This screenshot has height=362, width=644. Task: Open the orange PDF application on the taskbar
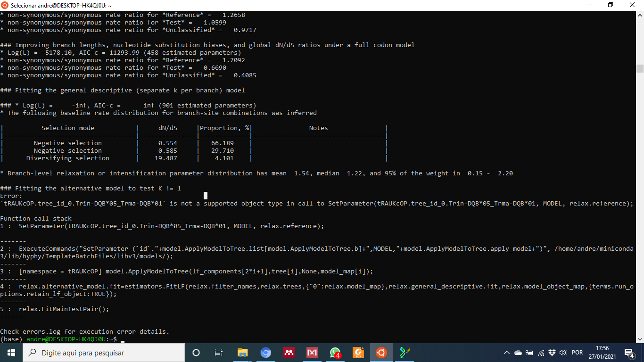tap(358, 352)
